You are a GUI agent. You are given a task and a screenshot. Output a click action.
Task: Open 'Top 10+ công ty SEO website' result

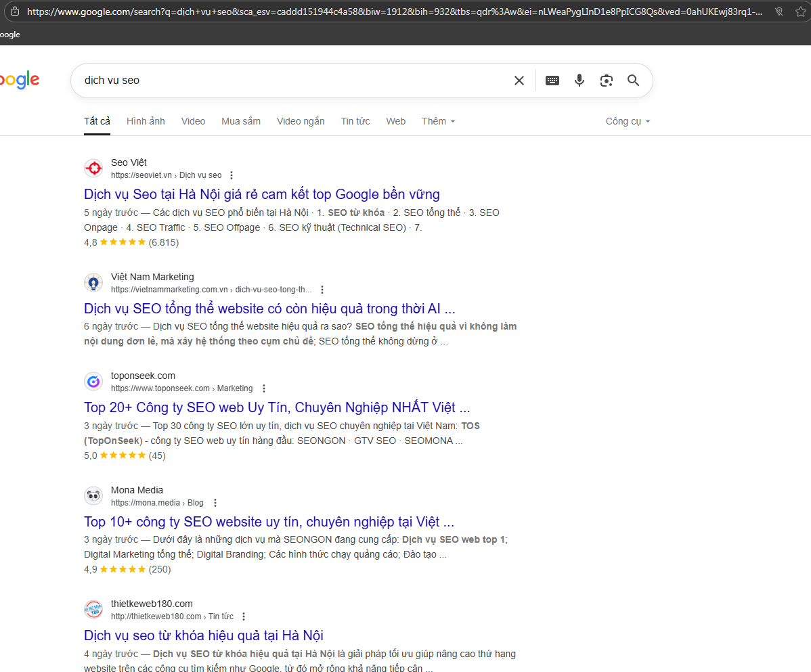[x=269, y=522]
